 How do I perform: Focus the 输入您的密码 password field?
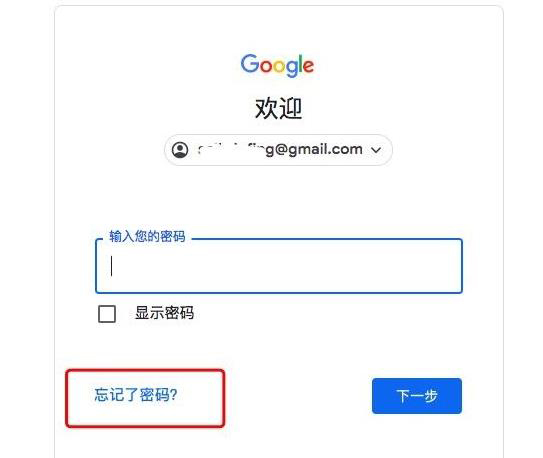[279, 266]
